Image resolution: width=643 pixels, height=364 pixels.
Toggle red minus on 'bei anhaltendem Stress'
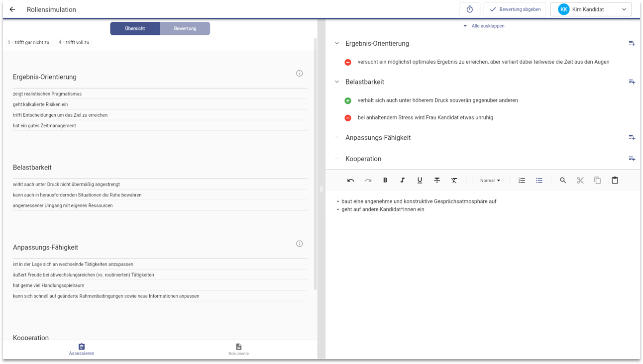click(x=348, y=118)
